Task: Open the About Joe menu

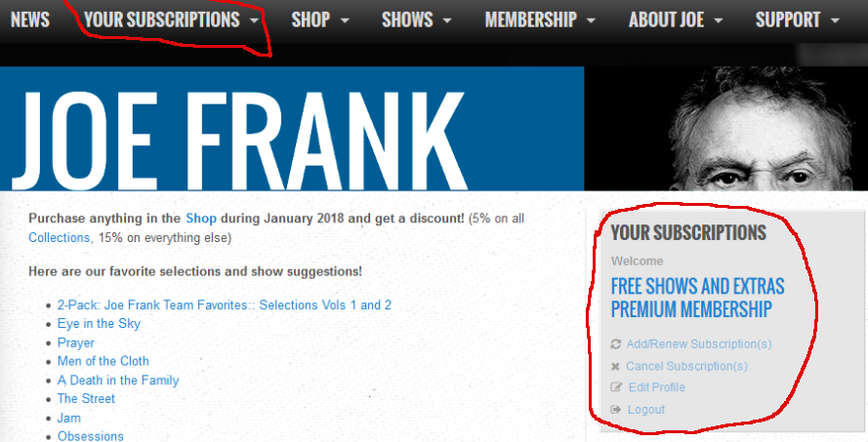Action: [x=676, y=20]
